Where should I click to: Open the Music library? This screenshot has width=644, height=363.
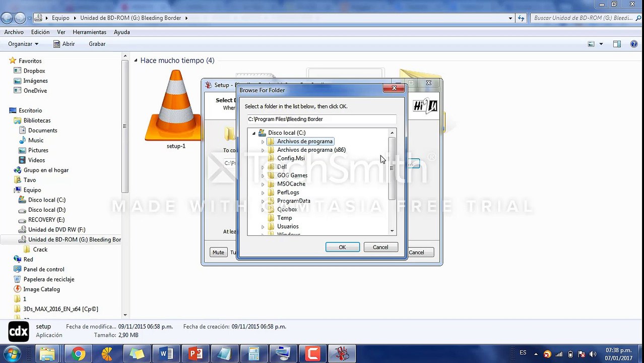[x=35, y=140]
